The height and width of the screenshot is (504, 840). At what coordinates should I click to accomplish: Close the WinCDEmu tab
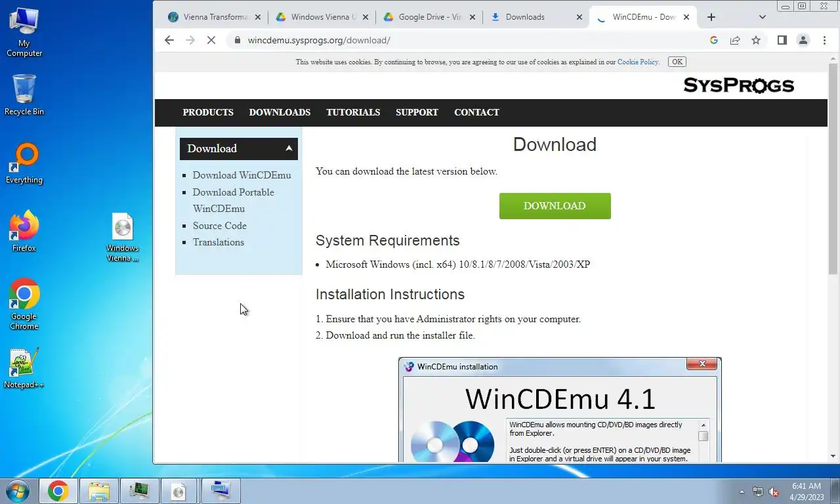(x=686, y=17)
